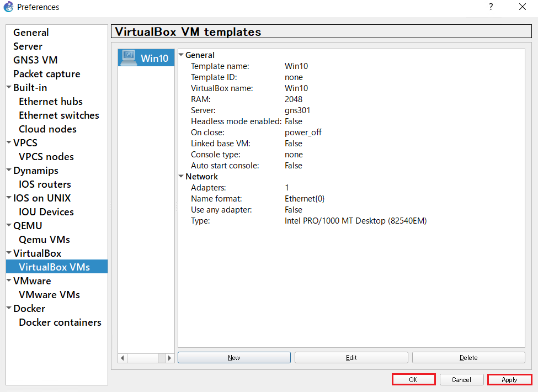
Task: Collapse the VMware tree section
Action: [9, 280]
